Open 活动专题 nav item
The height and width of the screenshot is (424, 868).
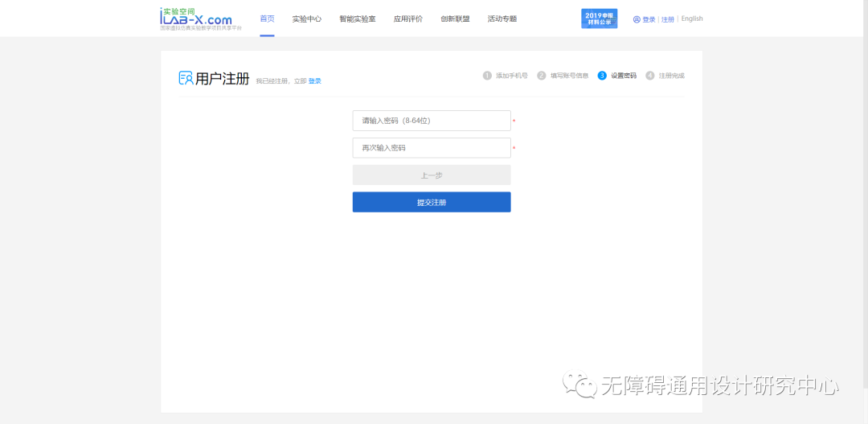click(502, 19)
